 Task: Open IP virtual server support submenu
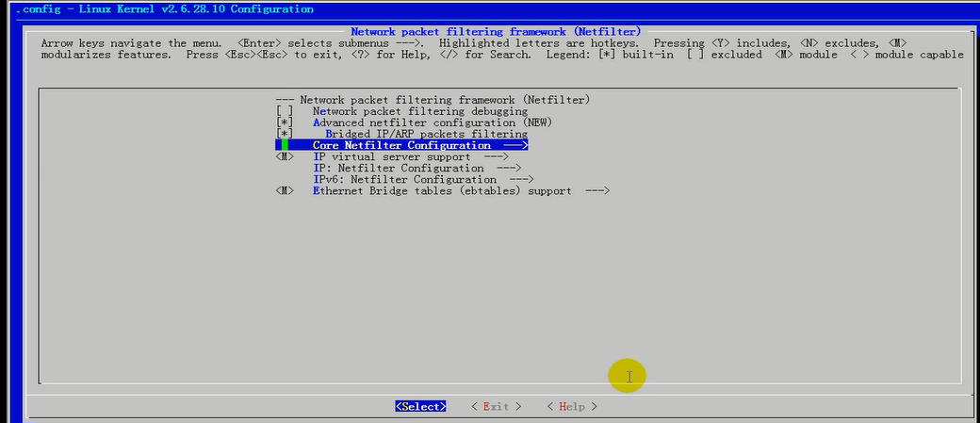(411, 156)
